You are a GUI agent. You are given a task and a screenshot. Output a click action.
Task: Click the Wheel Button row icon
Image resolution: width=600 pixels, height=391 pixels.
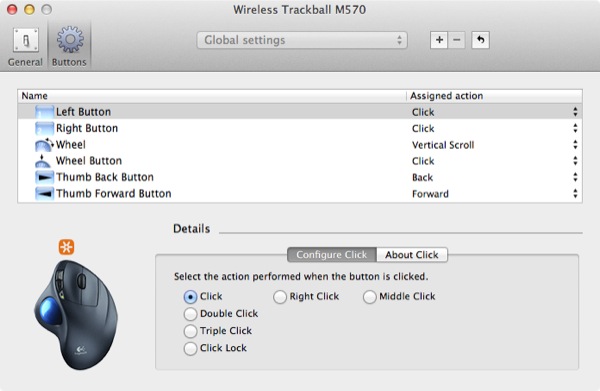(43, 161)
